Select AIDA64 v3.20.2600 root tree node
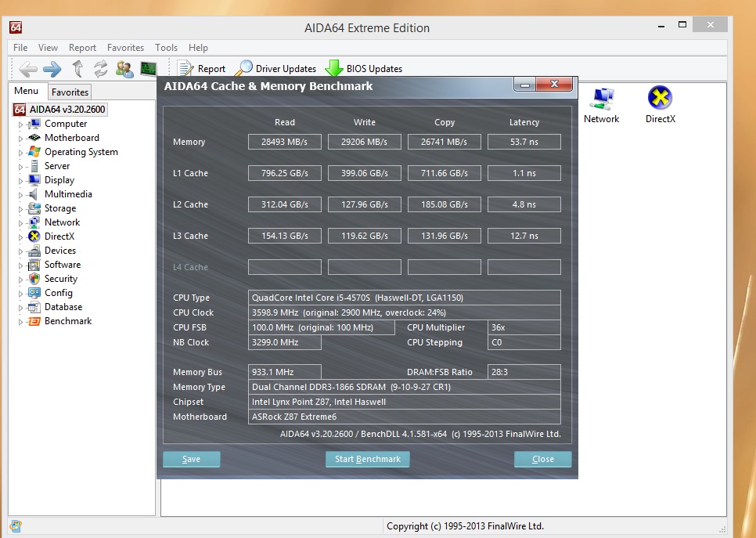 (59, 110)
